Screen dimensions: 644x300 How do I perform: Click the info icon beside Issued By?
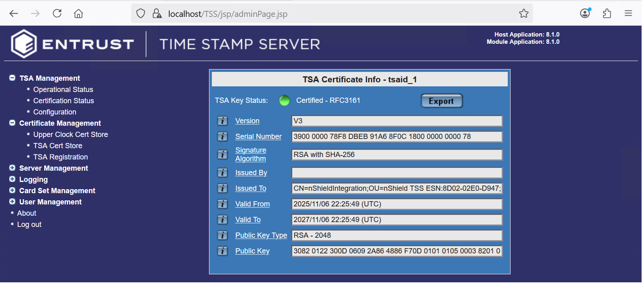tap(222, 173)
